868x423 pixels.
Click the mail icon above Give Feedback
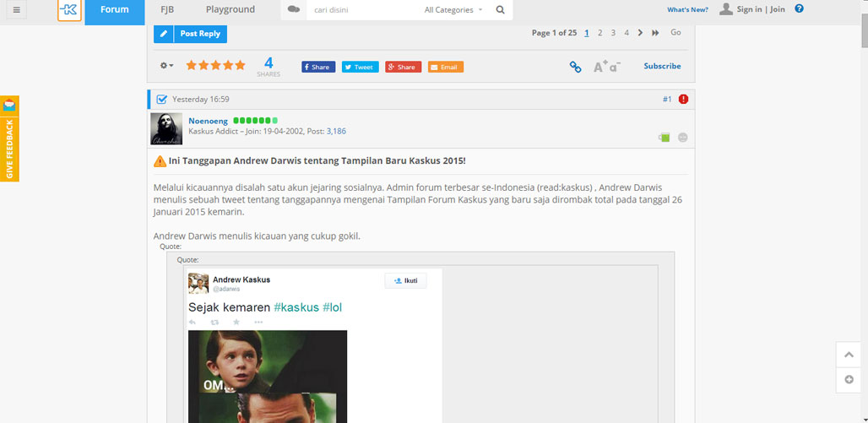click(x=9, y=106)
